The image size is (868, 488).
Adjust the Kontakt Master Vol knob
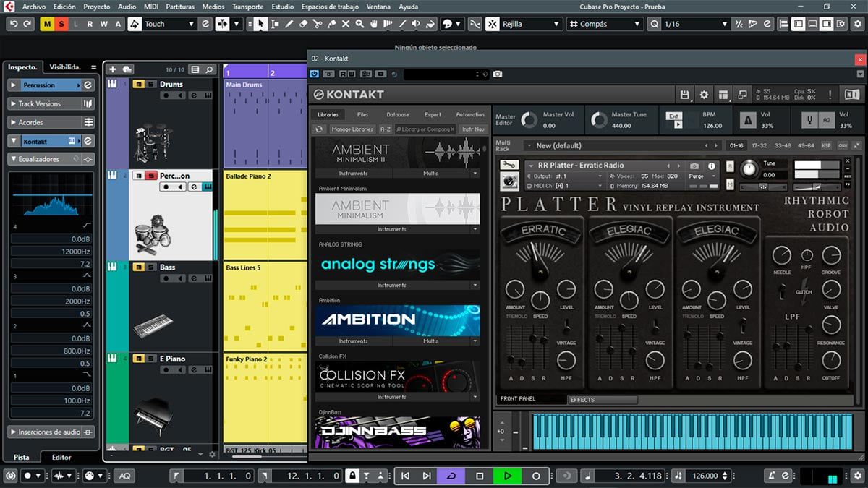click(x=529, y=120)
